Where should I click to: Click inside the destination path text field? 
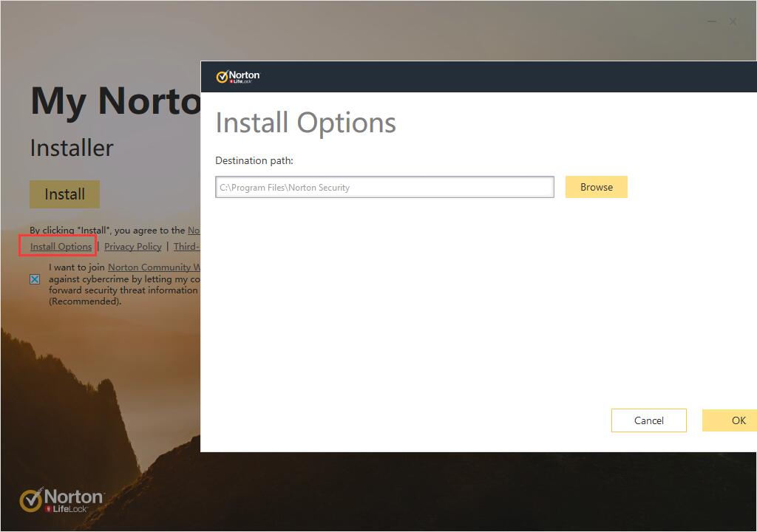point(384,186)
